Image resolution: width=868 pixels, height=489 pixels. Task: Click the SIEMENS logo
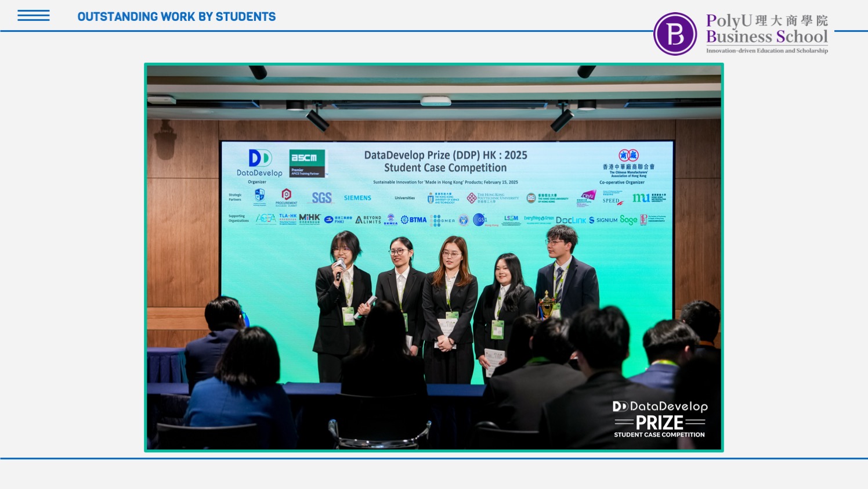tap(357, 198)
